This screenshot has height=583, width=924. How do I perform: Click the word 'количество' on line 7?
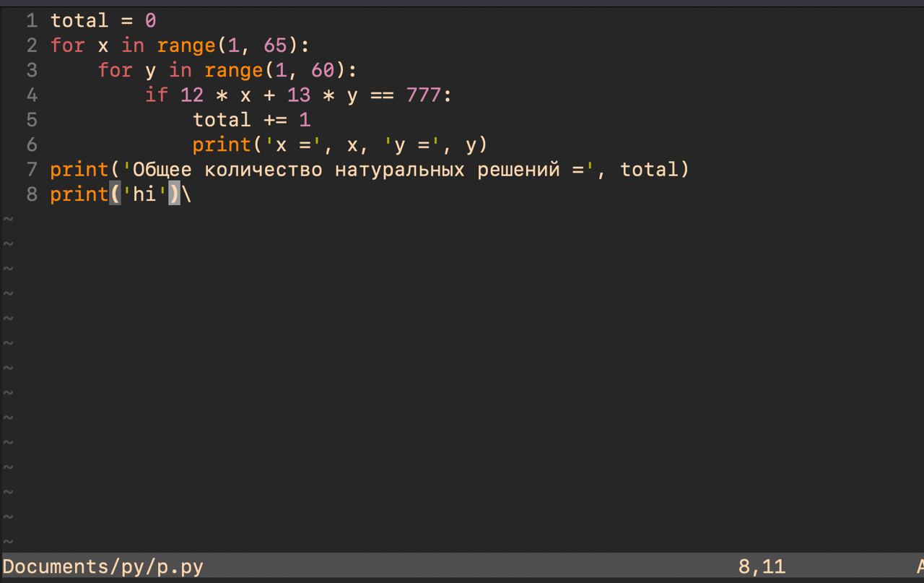pos(263,169)
